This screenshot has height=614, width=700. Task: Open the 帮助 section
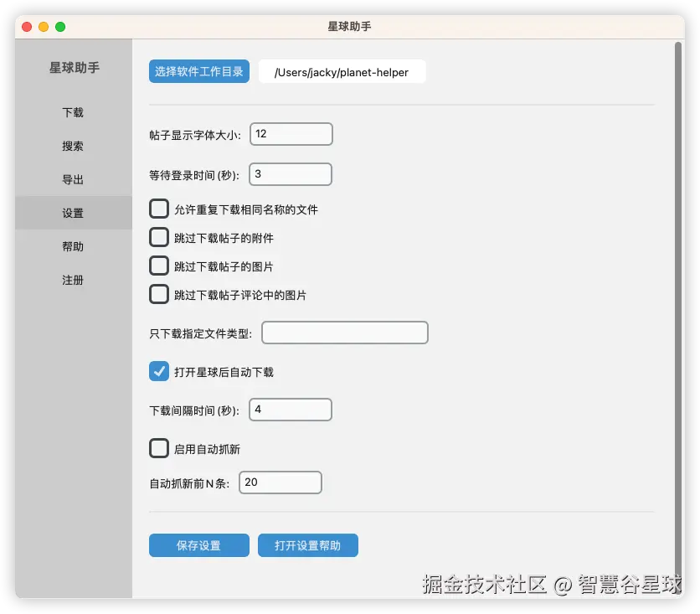point(73,246)
